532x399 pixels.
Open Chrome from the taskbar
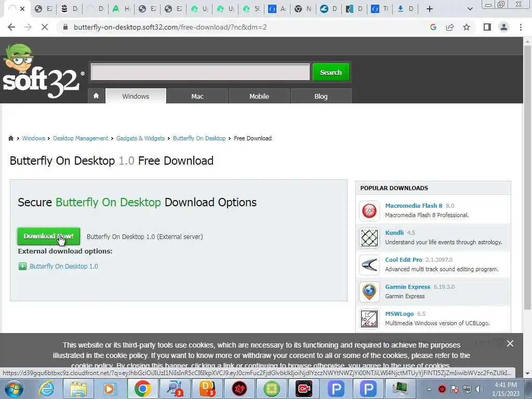coord(142,389)
